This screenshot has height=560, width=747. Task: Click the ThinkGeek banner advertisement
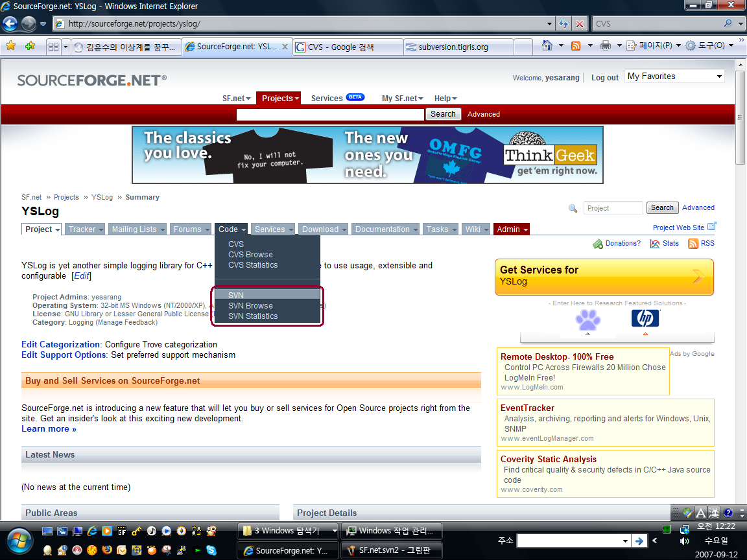367,155
